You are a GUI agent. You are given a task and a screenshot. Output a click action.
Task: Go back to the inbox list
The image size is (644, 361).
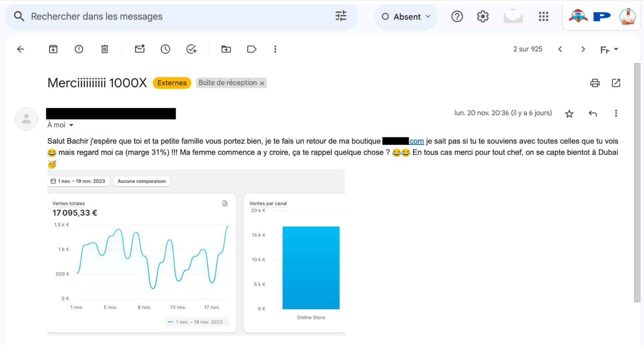click(21, 49)
